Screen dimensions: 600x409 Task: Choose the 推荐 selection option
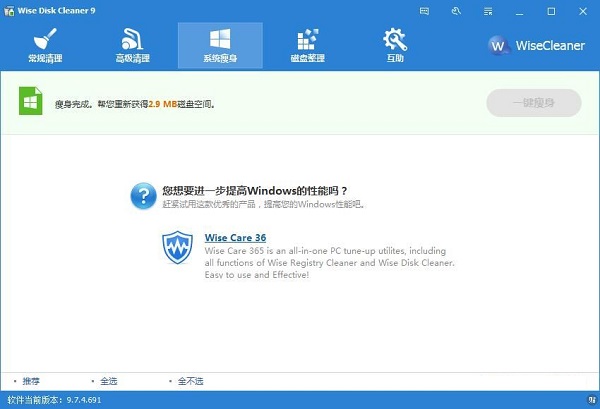31,381
